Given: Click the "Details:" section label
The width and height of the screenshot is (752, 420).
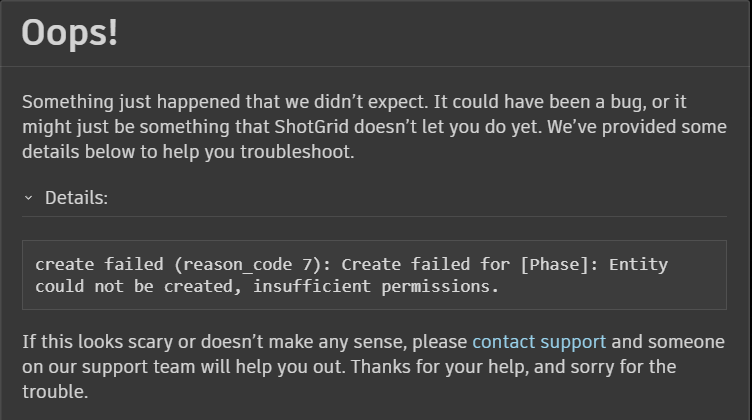Looking at the screenshot, I should pos(76,198).
